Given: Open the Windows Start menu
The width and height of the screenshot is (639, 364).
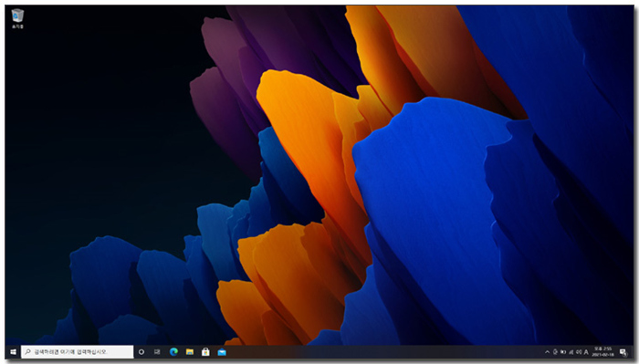Looking at the screenshot, I should pyautogui.click(x=13, y=352).
